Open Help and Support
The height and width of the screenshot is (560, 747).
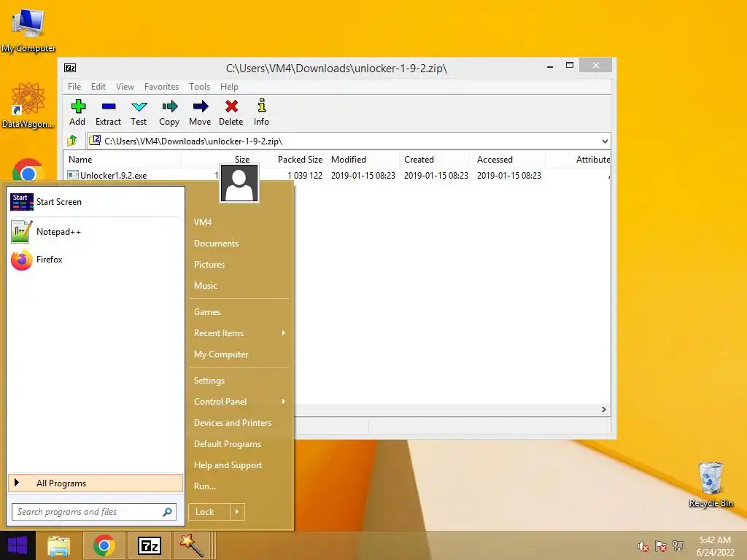(228, 465)
